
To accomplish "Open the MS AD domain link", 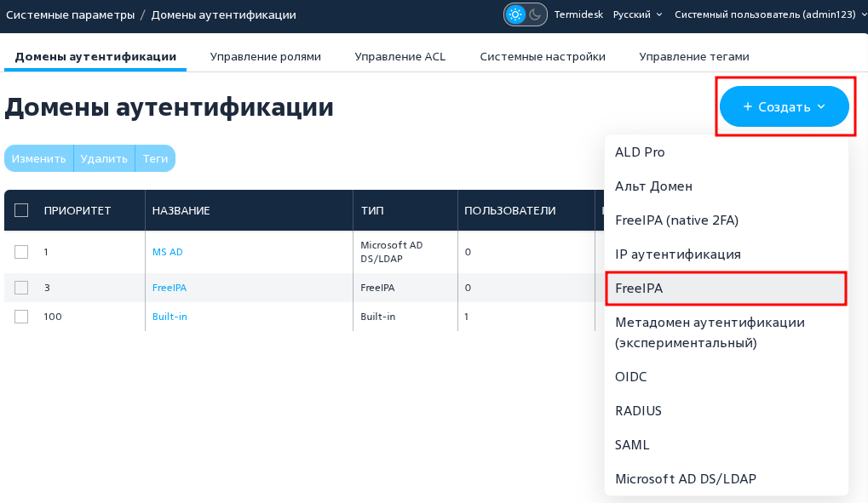I will pos(167,252).
